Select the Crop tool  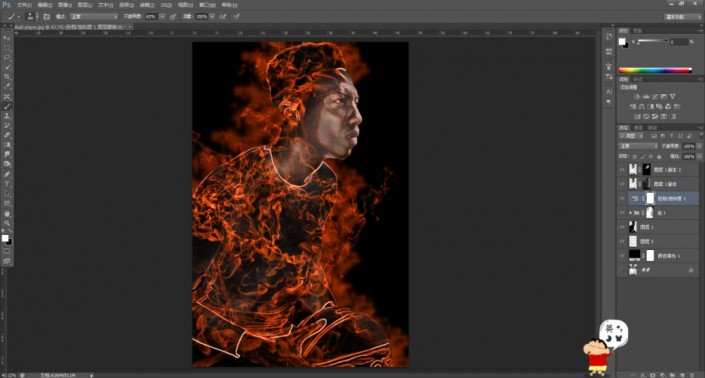pyautogui.click(x=7, y=77)
